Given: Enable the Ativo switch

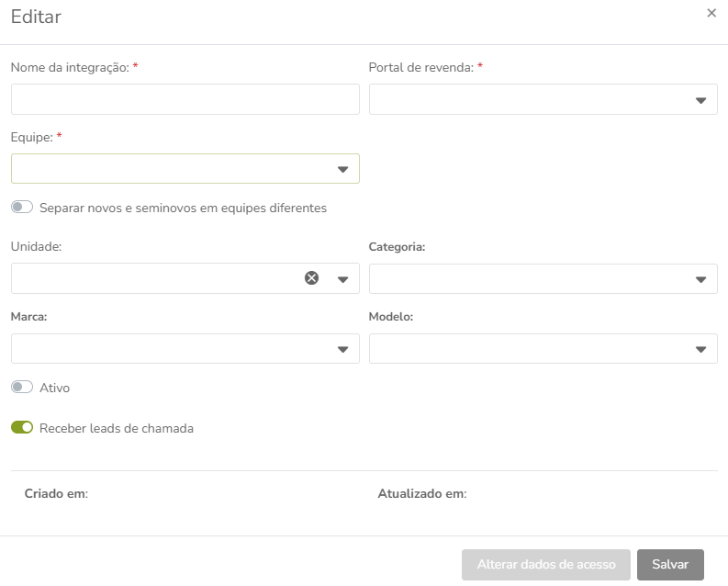Looking at the screenshot, I should tap(22, 387).
